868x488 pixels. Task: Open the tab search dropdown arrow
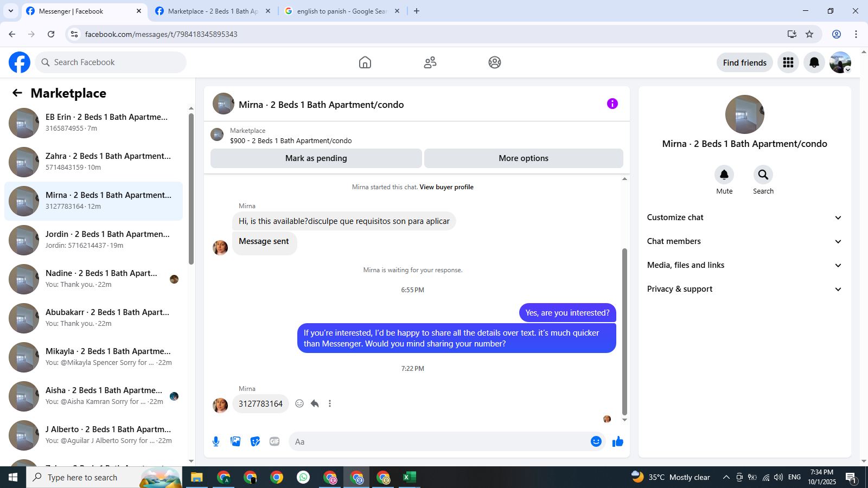click(x=11, y=11)
